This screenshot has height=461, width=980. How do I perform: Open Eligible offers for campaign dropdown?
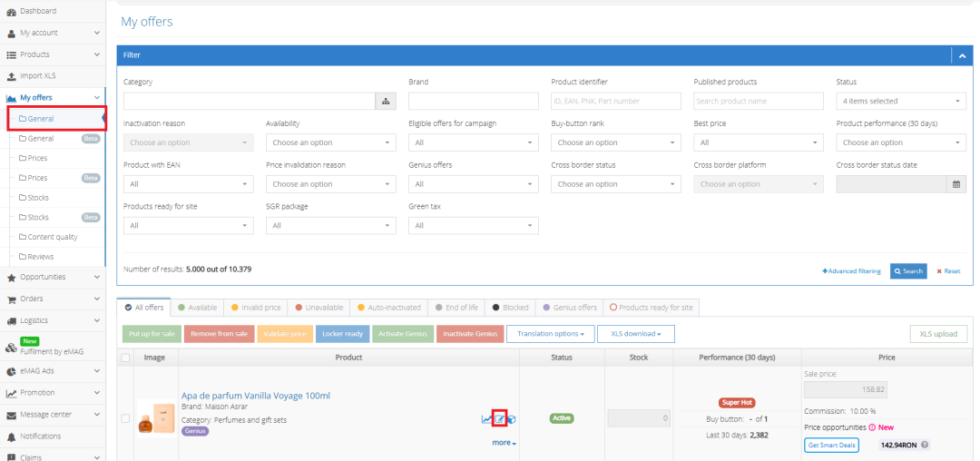473,142
